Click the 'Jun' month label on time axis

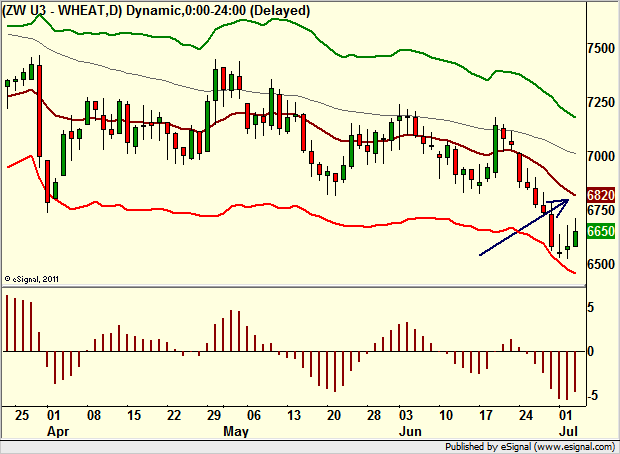(410, 431)
